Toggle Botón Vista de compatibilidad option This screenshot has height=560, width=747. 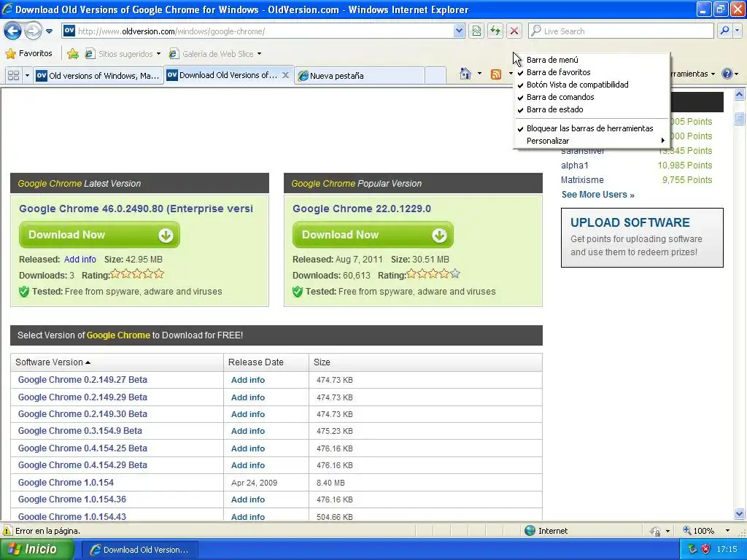pos(592,85)
